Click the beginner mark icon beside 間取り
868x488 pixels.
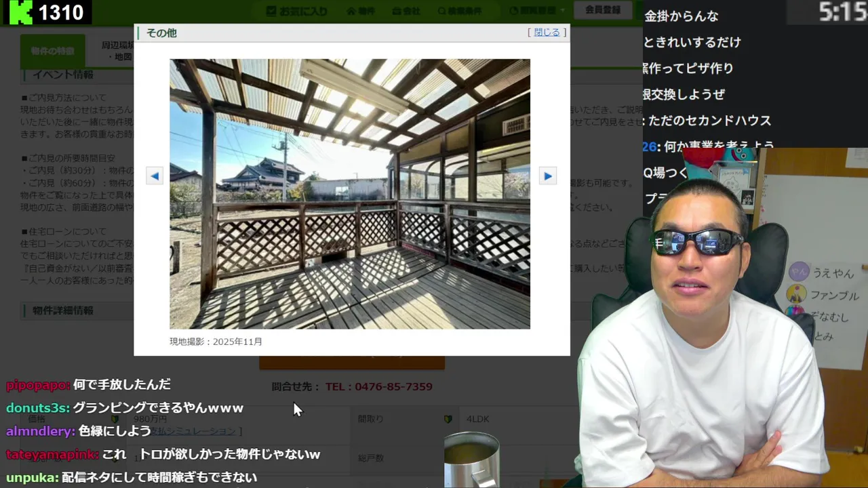click(x=448, y=419)
